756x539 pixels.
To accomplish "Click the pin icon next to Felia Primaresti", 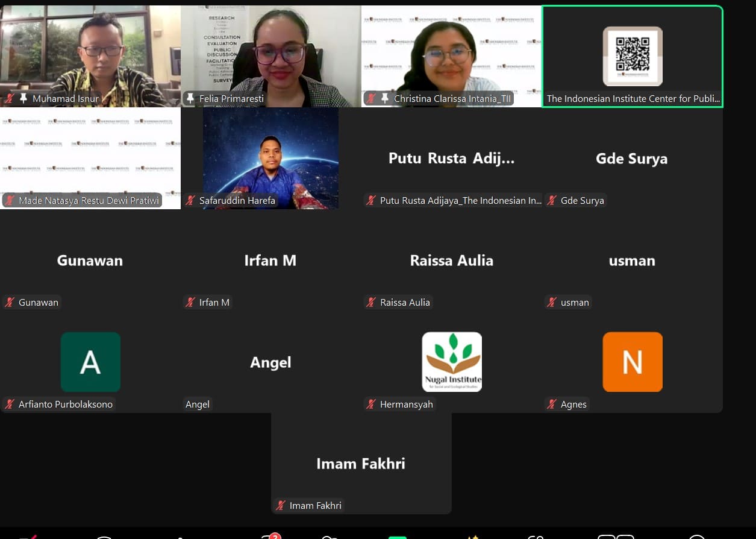I will tap(191, 98).
